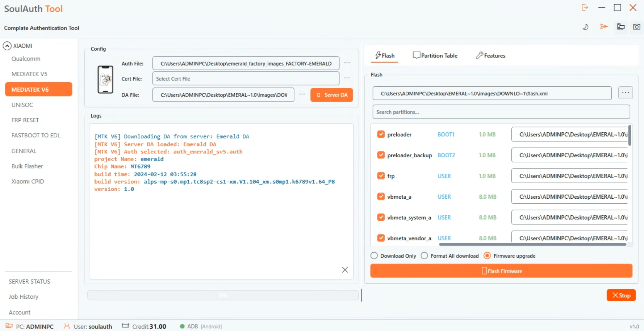Open Job History
This screenshot has width=644, height=331.
[x=24, y=297]
